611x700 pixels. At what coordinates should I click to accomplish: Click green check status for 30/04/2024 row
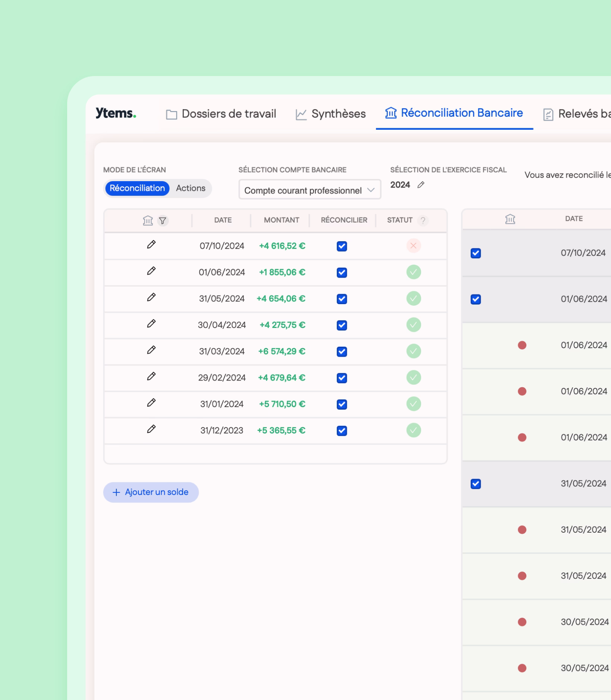click(413, 325)
